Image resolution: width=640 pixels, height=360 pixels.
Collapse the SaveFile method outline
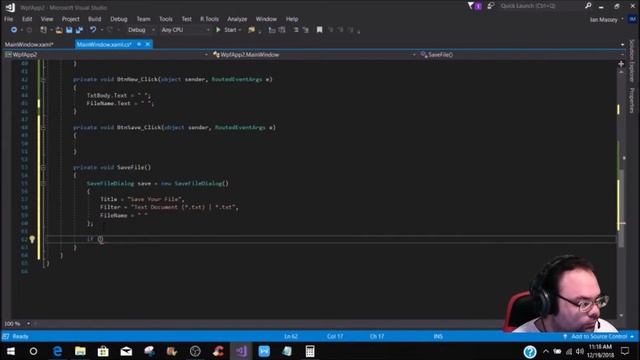43,168
